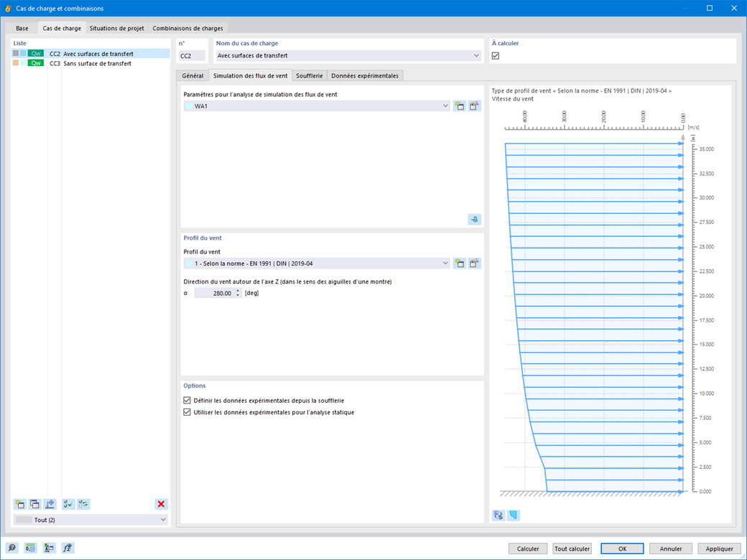747x560 pixels.
Task: Open the Soufflerie sub-tab
Action: pos(309,75)
